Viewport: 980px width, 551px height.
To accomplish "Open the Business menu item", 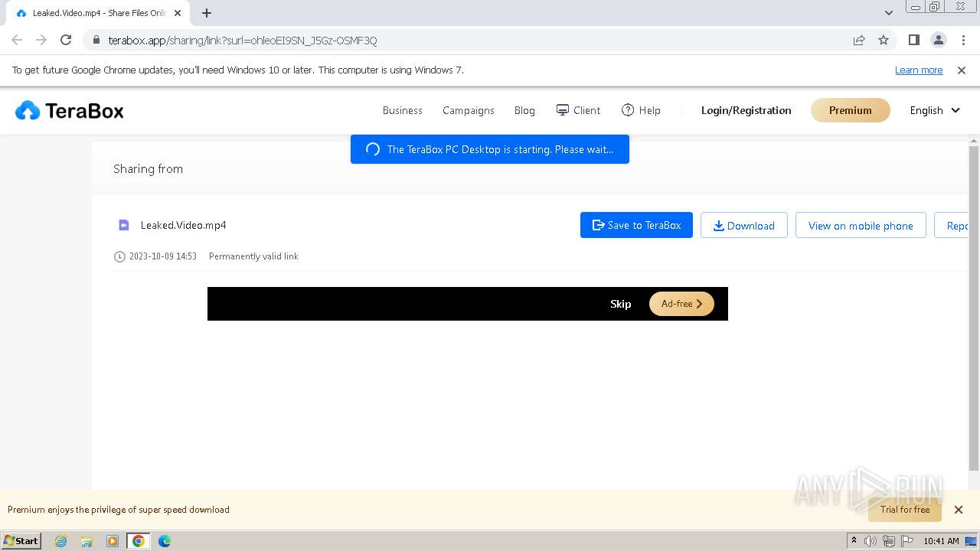I will click(x=403, y=111).
